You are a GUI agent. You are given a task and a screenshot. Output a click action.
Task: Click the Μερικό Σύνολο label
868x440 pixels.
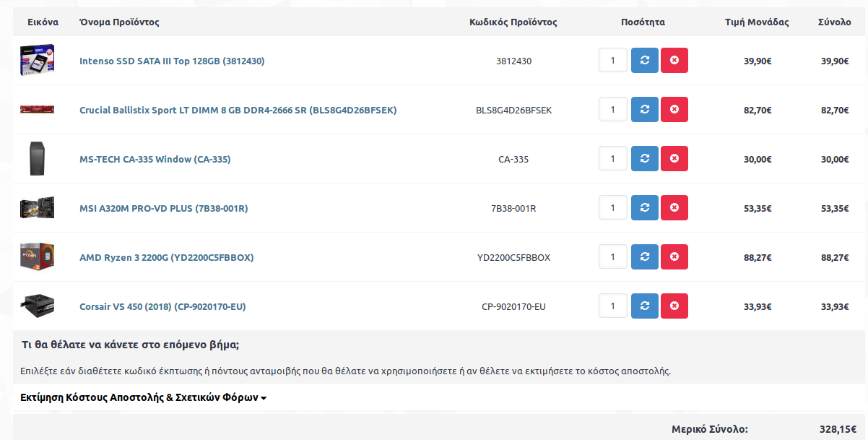point(710,429)
